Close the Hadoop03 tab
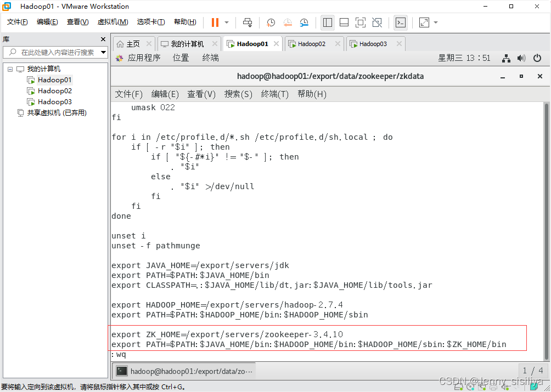Image resolution: width=551 pixels, height=392 pixels. point(399,44)
